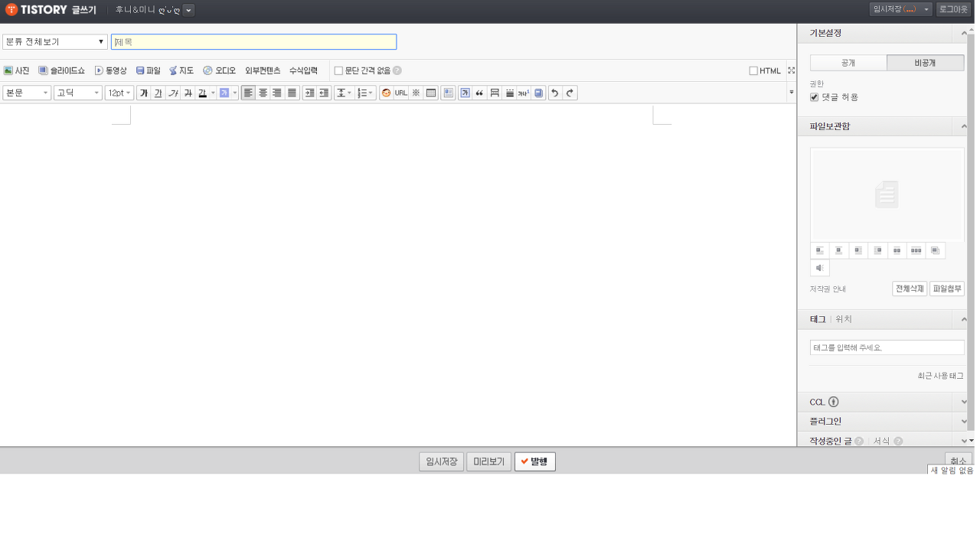
Task: Add audio with the 오디오 button
Action: 220,70
